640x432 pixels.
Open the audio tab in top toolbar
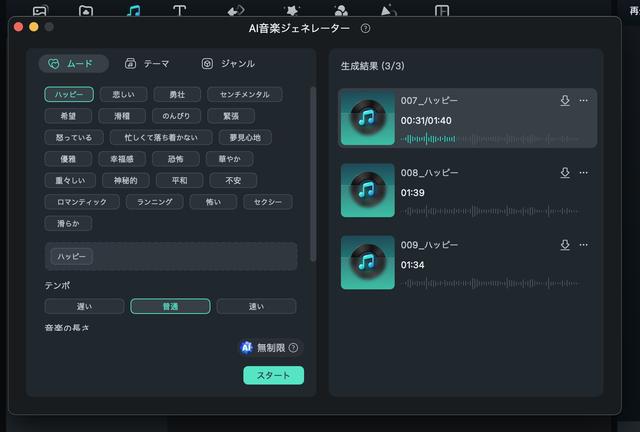133,11
